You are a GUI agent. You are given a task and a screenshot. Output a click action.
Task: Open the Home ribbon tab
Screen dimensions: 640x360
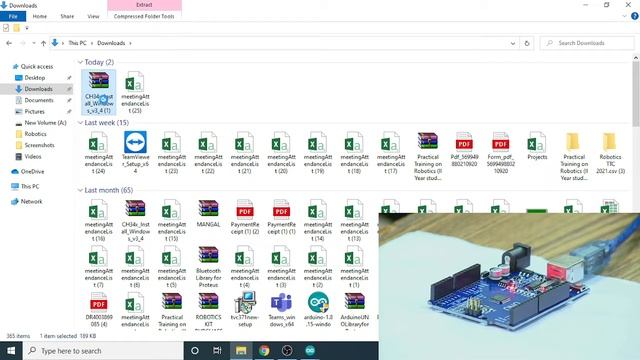pyautogui.click(x=40, y=16)
